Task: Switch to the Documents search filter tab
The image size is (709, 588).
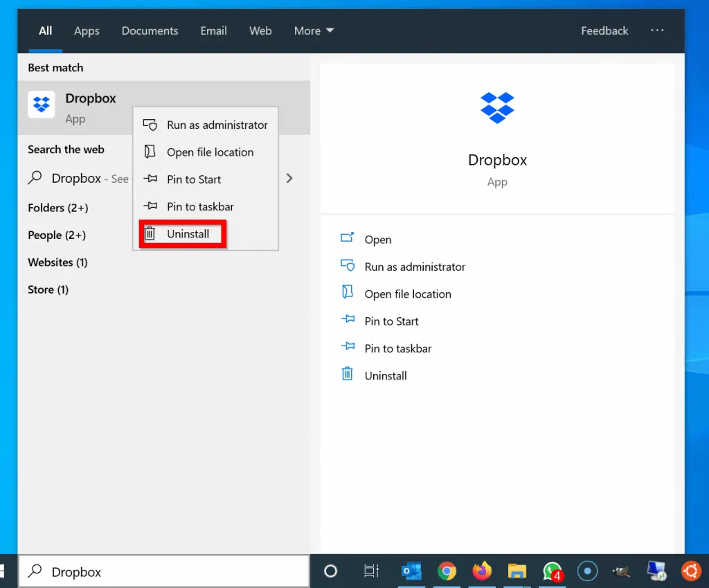Action: (x=150, y=30)
